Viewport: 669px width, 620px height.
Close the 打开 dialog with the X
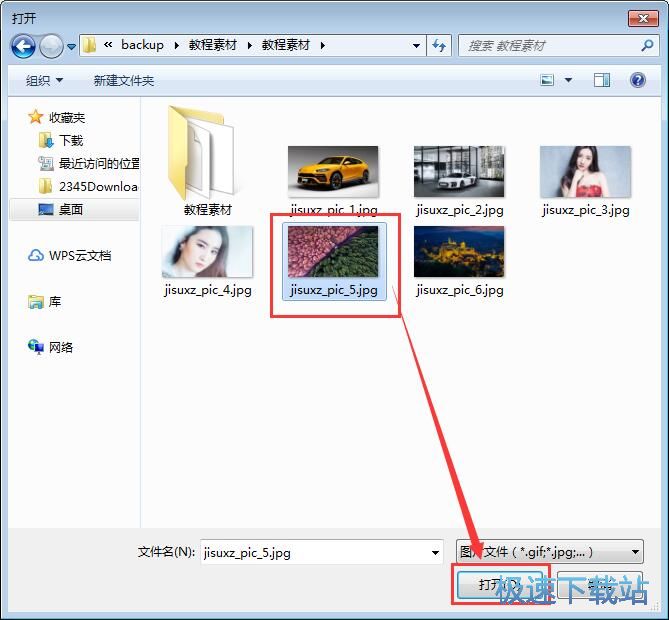click(643, 18)
